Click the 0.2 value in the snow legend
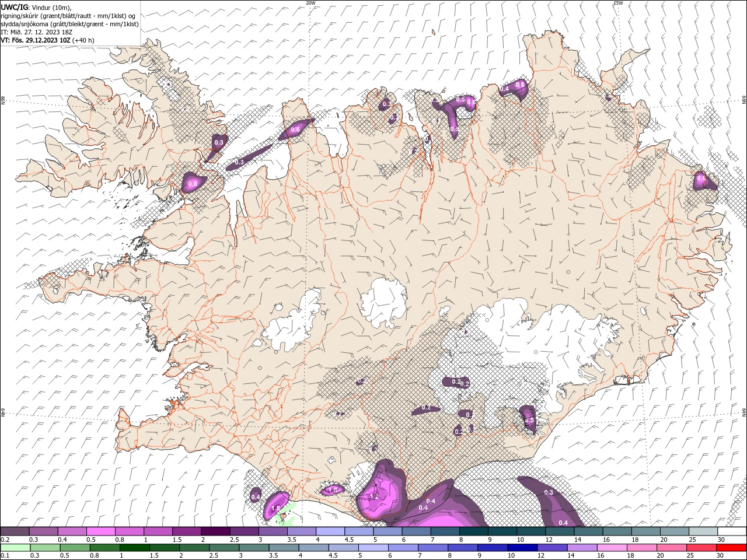Screen dimensions: 747x560 coord(5,540)
